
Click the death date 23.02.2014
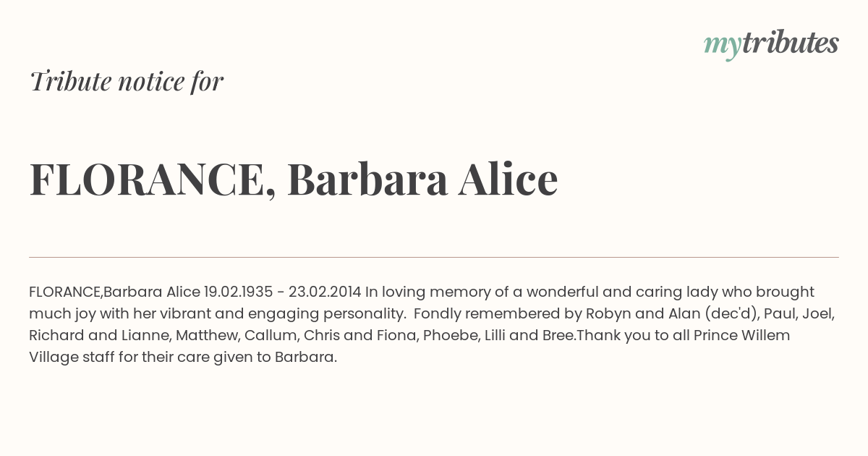(324, 292)
